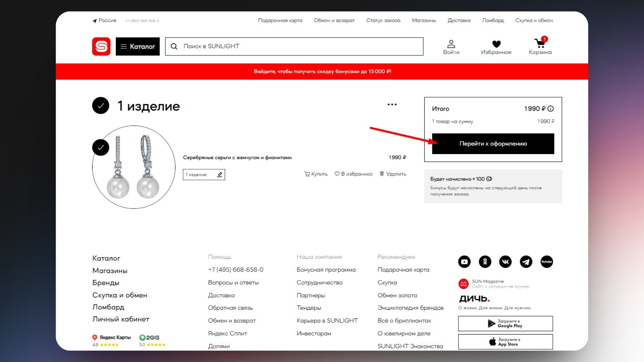Open Избранное heart icon
The height and width of the screenshot is (362, 644).
tap(496, 47)
